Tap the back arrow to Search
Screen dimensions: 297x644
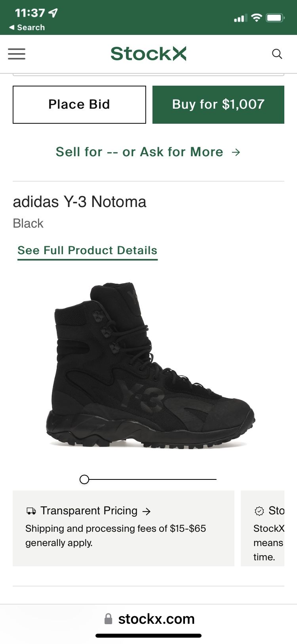coord(12,27)
